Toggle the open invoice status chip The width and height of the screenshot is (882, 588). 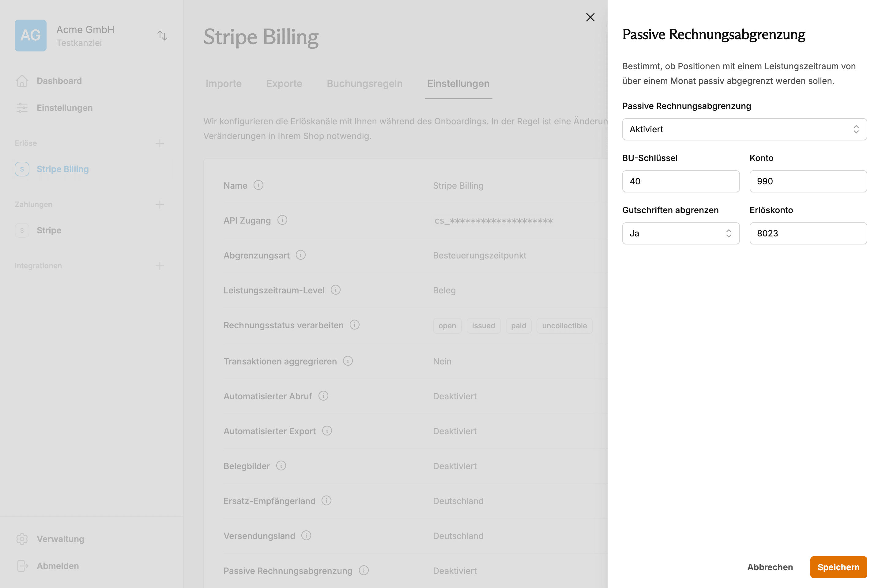(x=447, y=326)
